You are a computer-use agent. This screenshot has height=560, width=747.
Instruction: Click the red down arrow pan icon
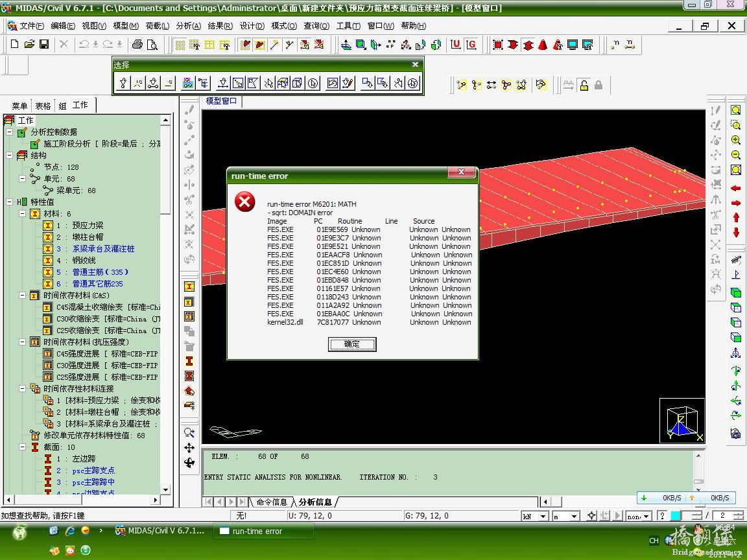pos(735,233)
